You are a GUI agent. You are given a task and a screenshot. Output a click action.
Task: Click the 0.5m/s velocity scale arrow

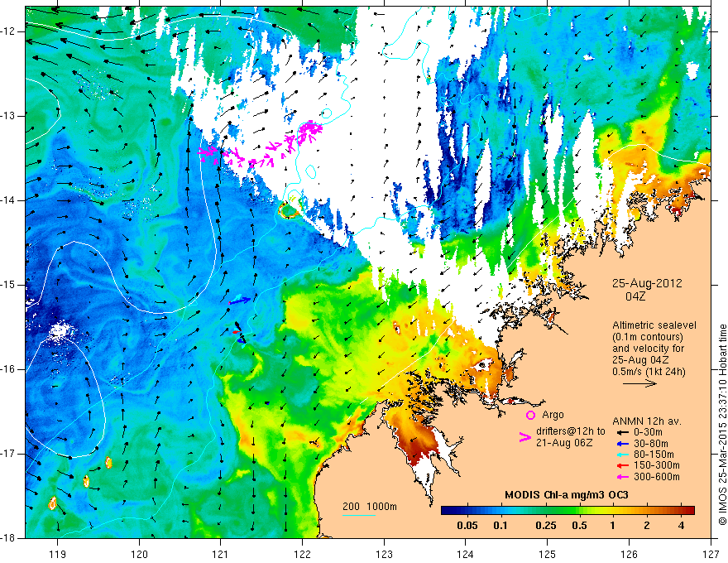point(639,383)
